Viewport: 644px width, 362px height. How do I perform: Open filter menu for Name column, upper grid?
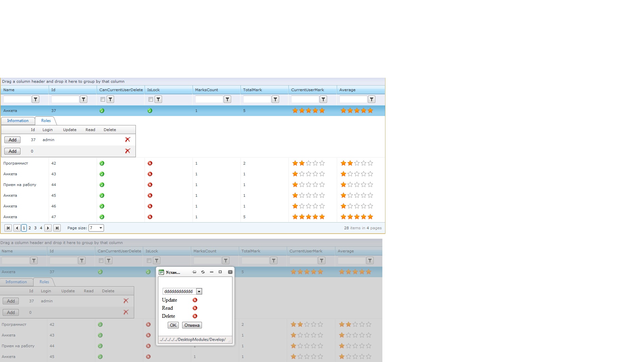(x=36, y=100)
